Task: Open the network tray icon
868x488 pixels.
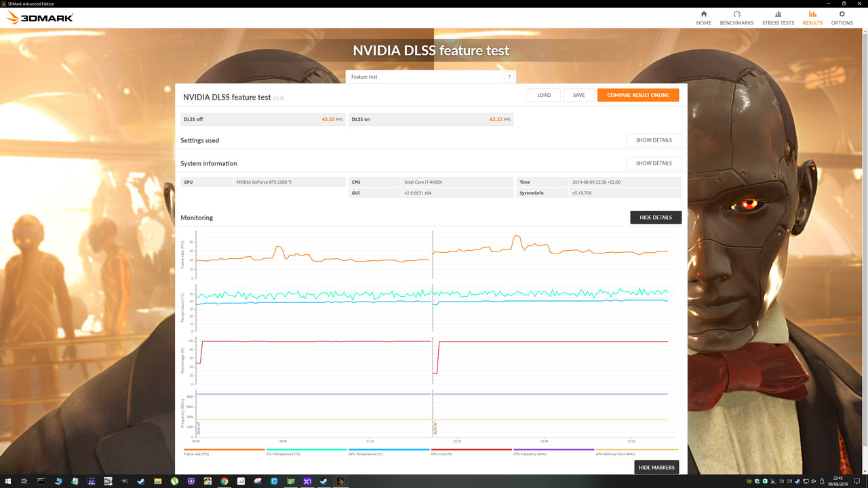Action: click(x=805, y=481)
